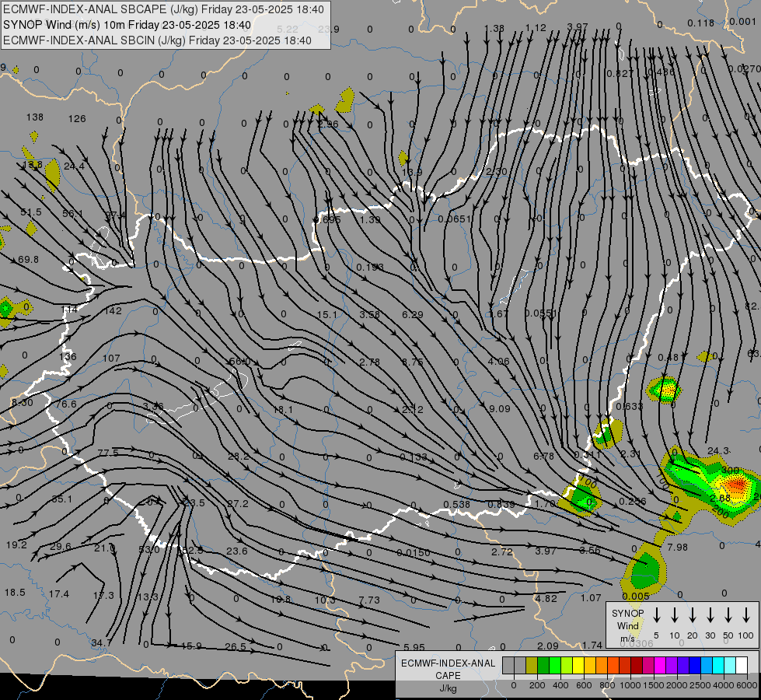
Task: Click the map value '0.695'
Action: tap(327, 220)
